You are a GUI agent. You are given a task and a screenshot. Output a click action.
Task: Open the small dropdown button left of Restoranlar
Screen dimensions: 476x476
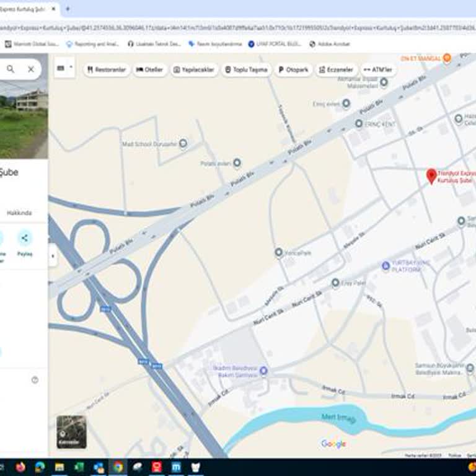tap(64, 68)
